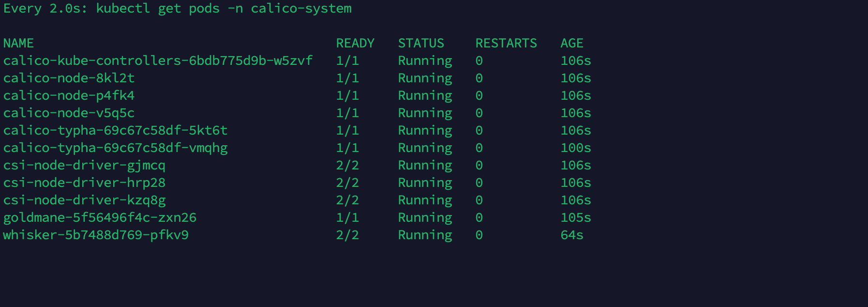
Task: Click restart count 0 for calico-typha vmqhg pod
Action: point(479,148)
